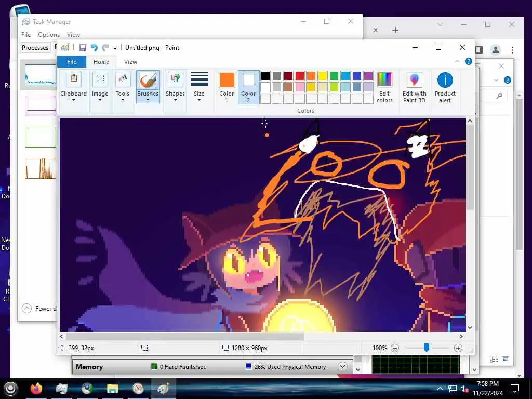The width and height of the screenshot is (532, 399).
Task: Click the Paint zoom slider handle
Action: click(x=427, y=348)
